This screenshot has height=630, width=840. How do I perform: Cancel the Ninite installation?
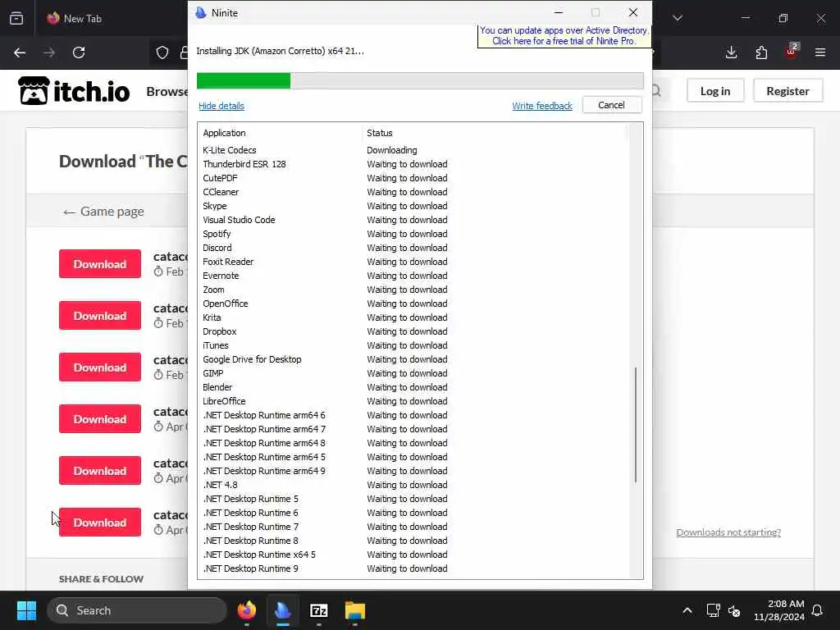pyautogui.click(x=611, y=105)
